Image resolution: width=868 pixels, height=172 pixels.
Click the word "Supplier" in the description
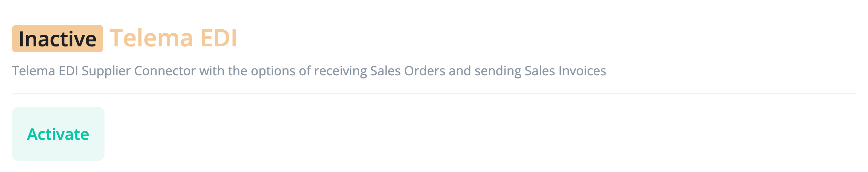click(x=106, y=71)
